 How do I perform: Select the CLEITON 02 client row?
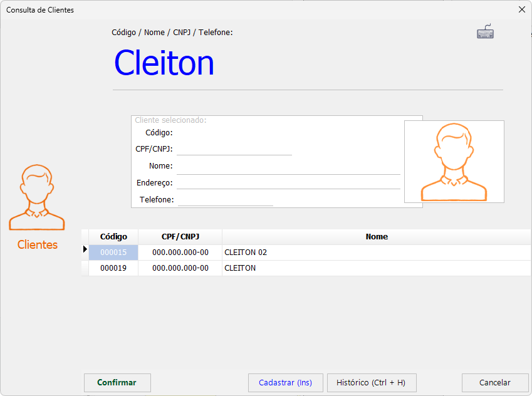pyautogui.click(x=376, y=253)
